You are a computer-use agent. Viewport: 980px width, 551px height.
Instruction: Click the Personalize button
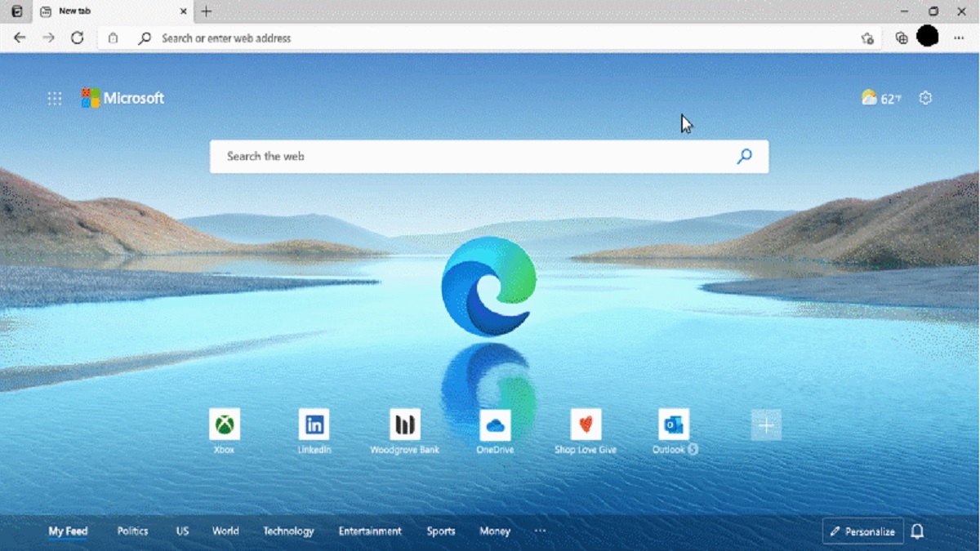pyautogui.click(x=862, y=531)
